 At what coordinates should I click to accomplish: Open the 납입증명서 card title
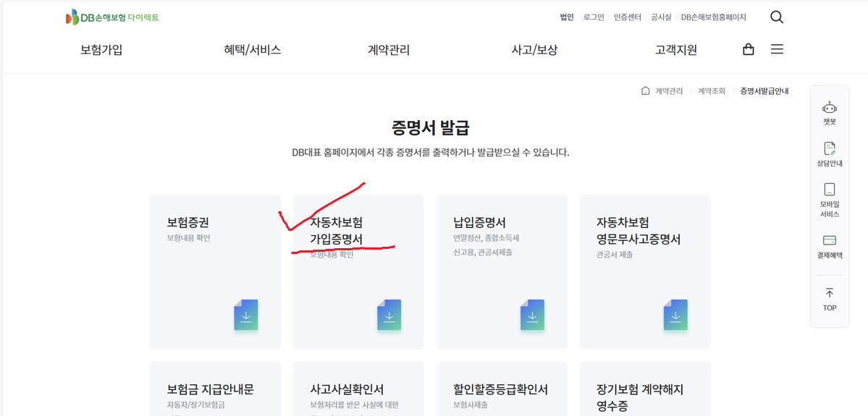[x=480, y=223]
